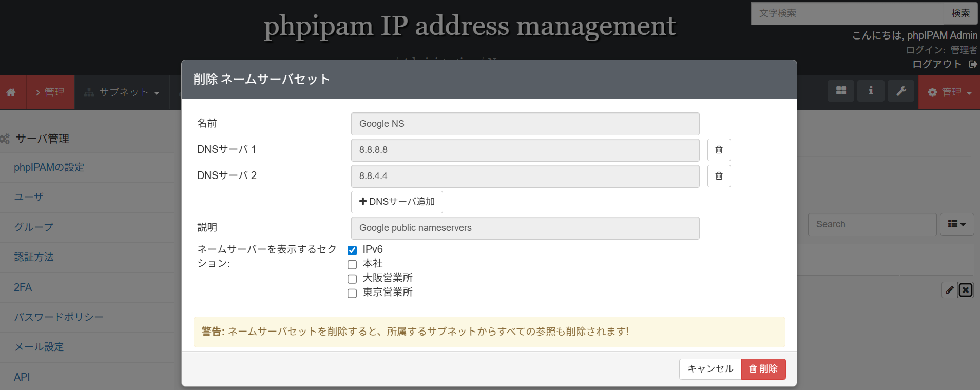Open the 管理 breadcrumb tab

50,92
